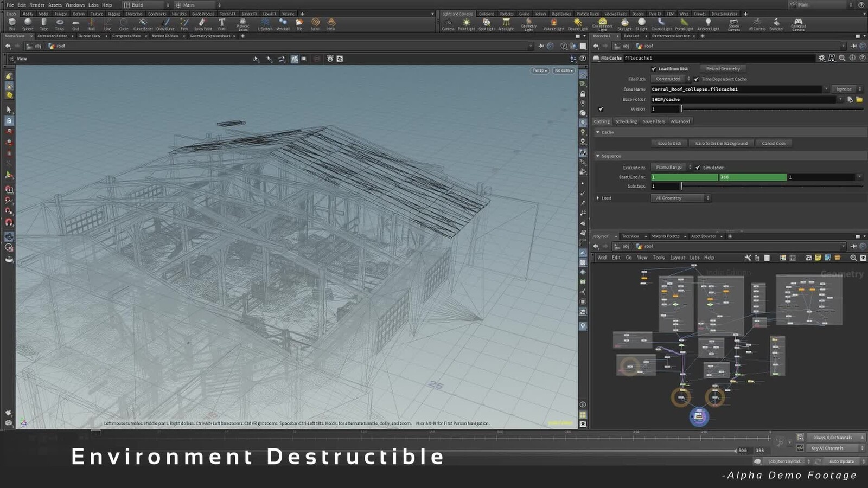868x488 pixels.
Task: Select the Null shelf tool
Action: click(x=92, y=24)
